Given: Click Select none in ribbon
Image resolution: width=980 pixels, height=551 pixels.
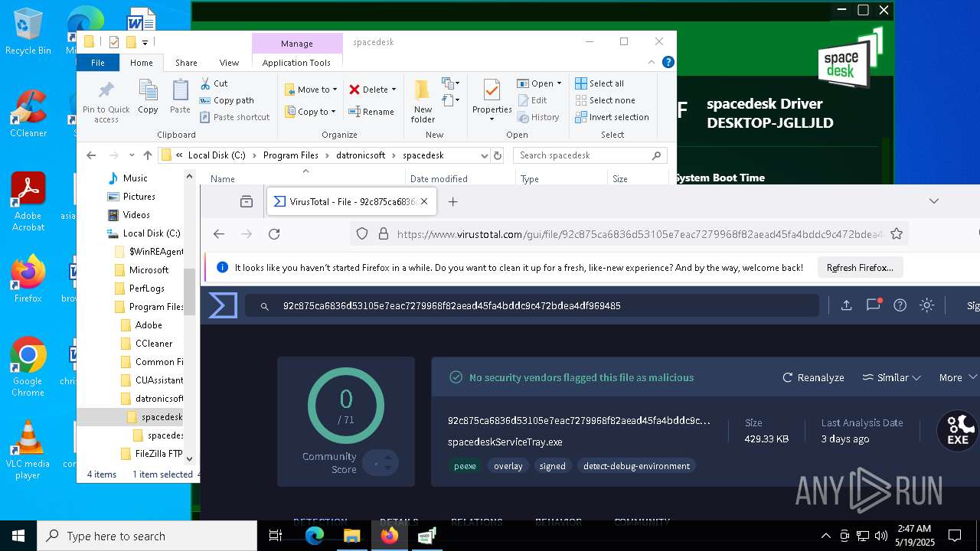Looking at the screenshot, I should (x=604, y=100).
